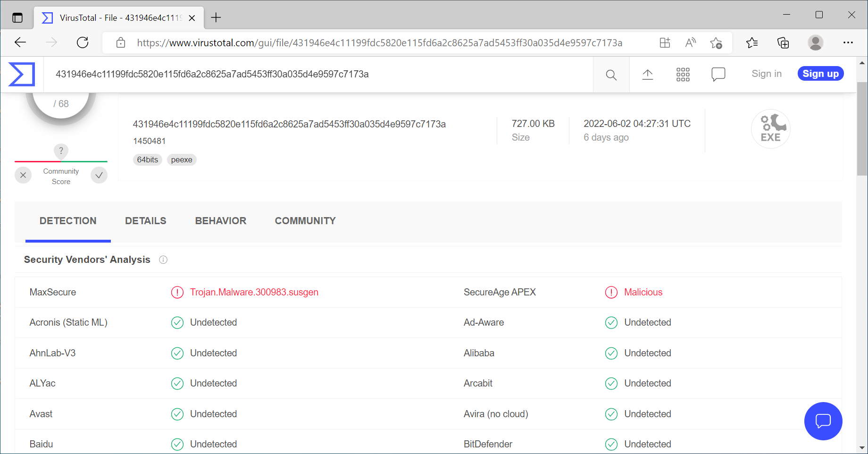Click the Sign in link
Image resolution: width=868 pixels, height=454 pixels.
point(766,74)
